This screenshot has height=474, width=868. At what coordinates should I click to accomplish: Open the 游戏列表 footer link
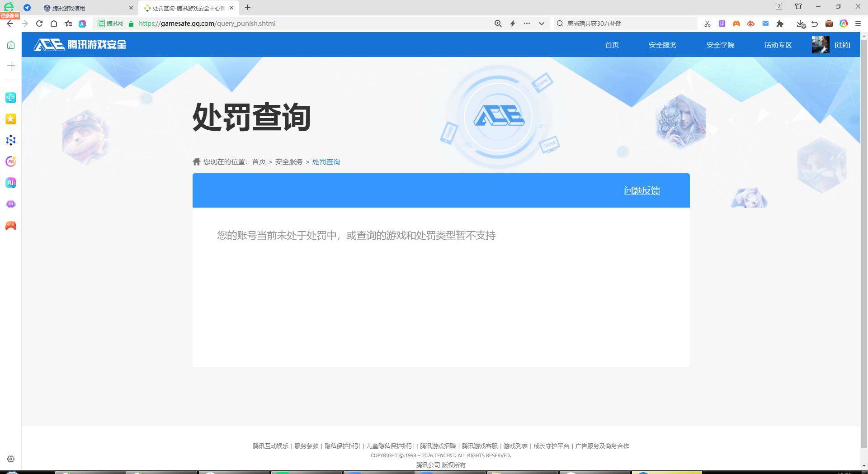pyautogui.click(x=516, y=446)
